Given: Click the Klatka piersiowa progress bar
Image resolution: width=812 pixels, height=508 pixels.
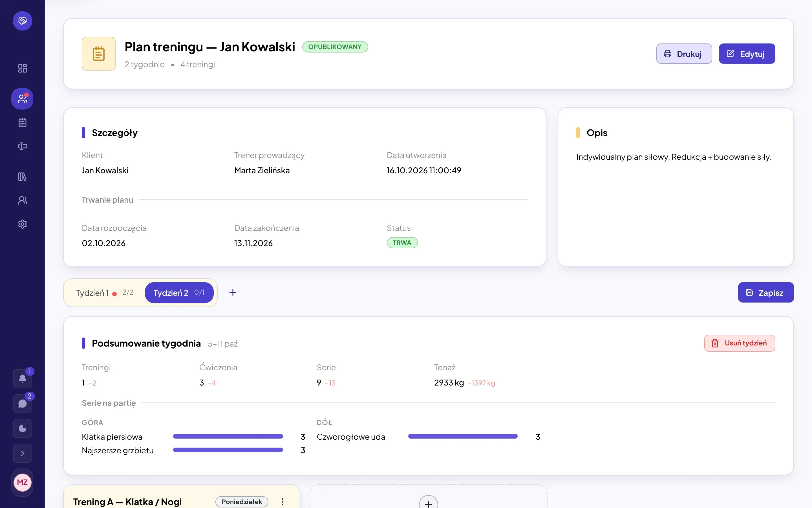Looking at the screenshot, I should (x=228, y=436).
